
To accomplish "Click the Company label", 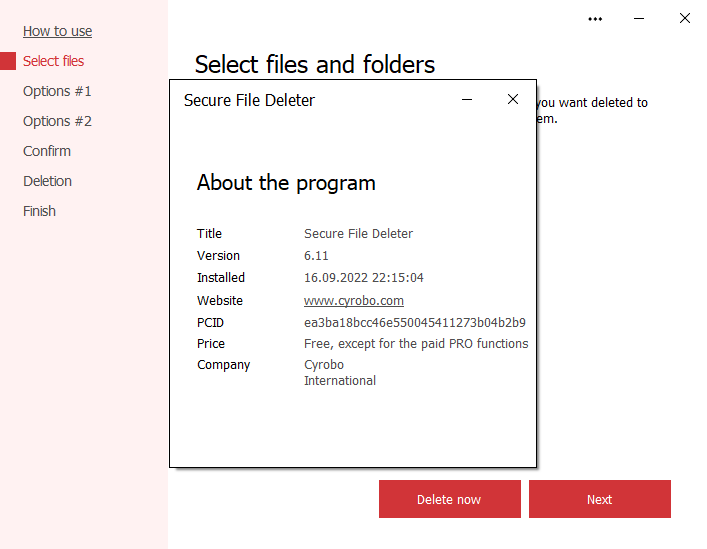I will [223, 365].
